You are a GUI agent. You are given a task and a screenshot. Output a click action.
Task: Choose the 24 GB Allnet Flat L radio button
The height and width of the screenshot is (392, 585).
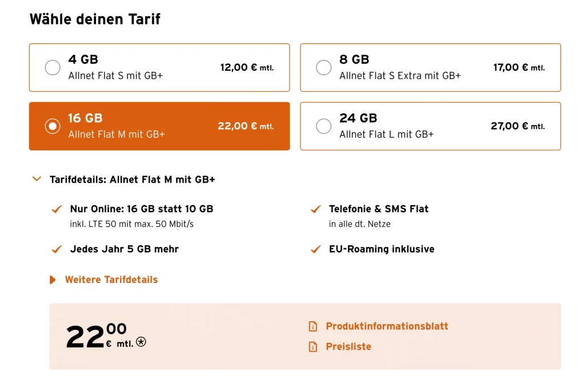pyautogui.click(x=323, y=126)
